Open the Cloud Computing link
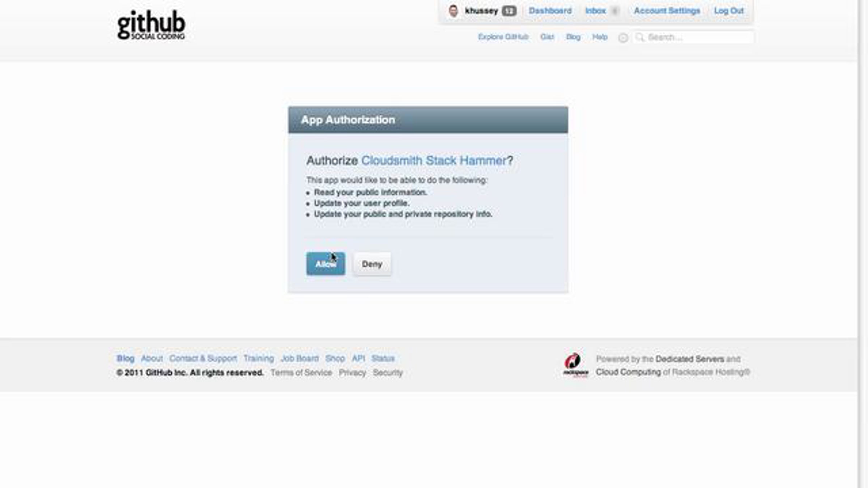This screenshot has width=868, height=488. pos(628,372)
